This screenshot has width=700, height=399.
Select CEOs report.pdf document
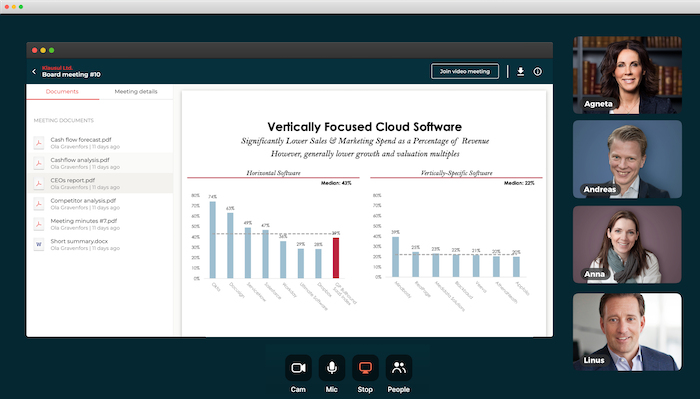100,183
